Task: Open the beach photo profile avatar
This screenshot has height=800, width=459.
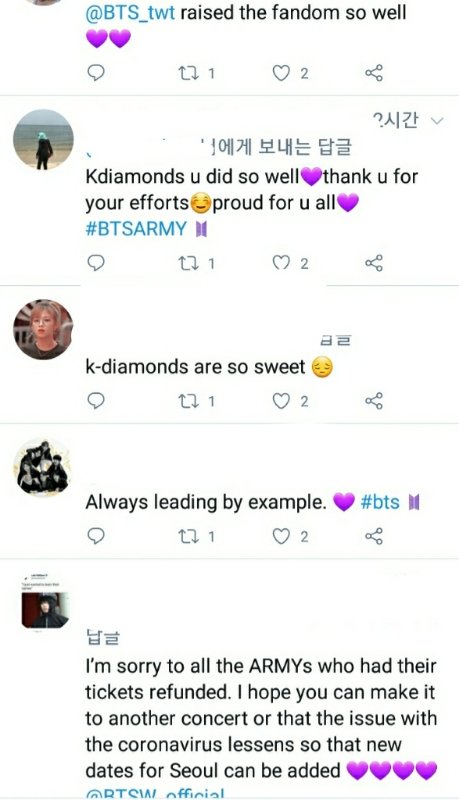Action: click(x=43, y=139)
